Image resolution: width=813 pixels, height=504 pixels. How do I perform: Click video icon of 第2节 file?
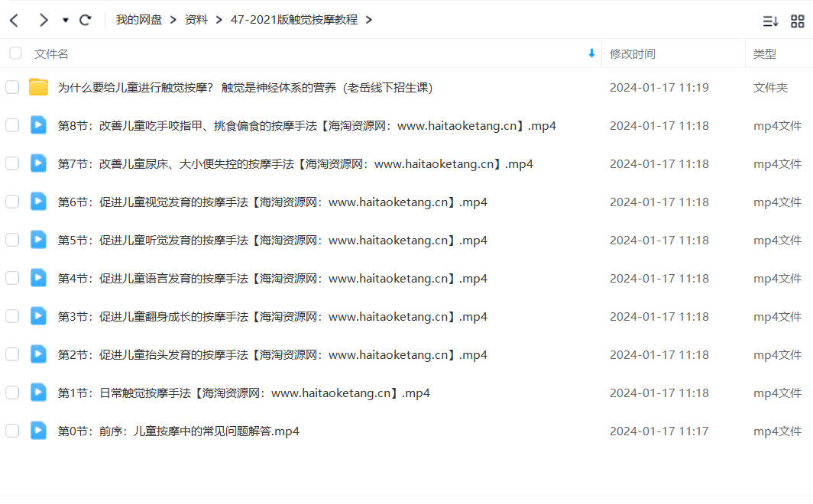coord(38,354)
